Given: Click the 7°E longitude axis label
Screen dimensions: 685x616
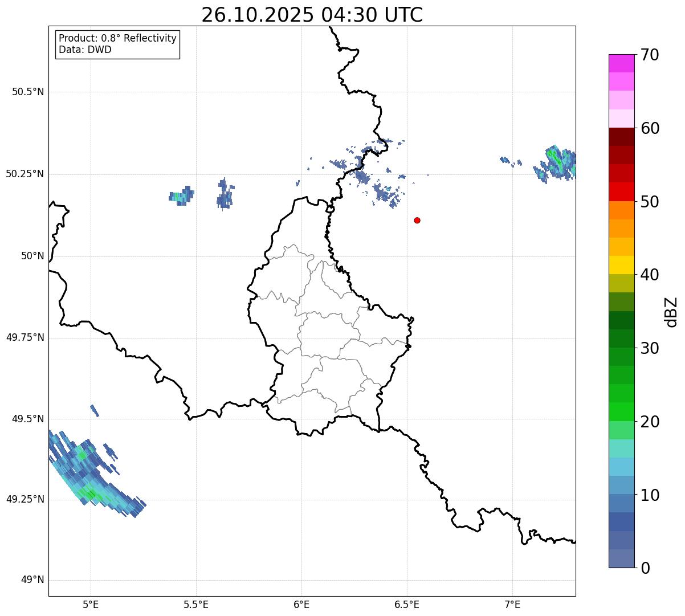Looking at the screenshot, I should (512, 604).
